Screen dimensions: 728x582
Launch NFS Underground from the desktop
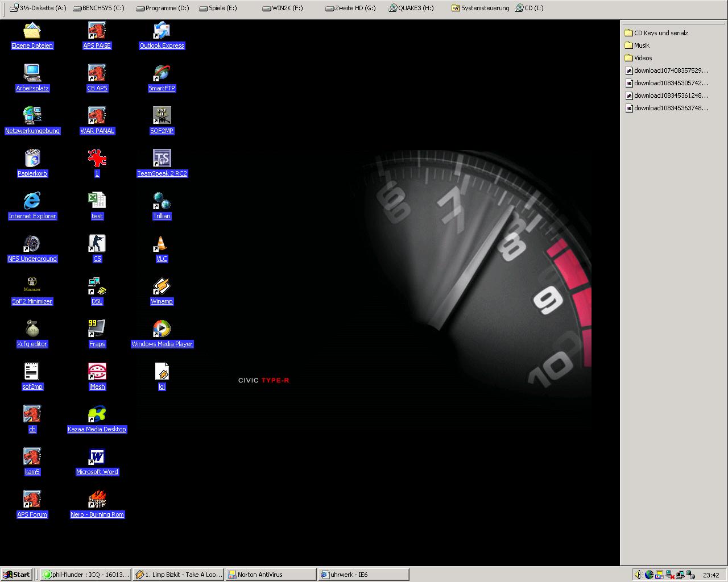(x=32, y=244)
